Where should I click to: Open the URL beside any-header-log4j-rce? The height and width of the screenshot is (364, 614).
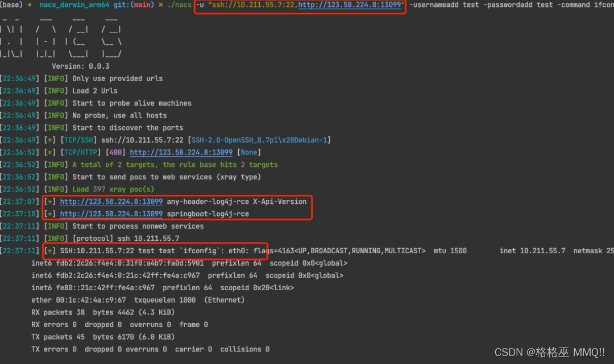pyautogui.click(x=111, y=202)
